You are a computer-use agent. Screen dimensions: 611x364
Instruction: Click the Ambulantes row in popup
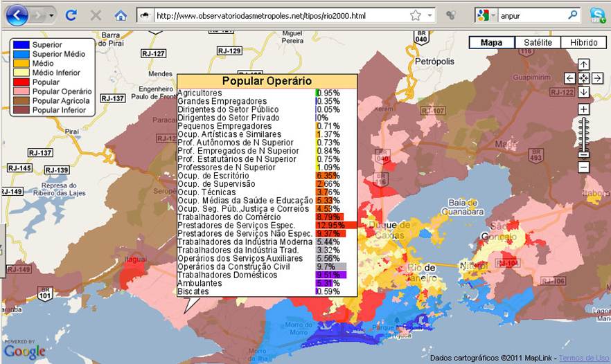(x=267, y=284)
